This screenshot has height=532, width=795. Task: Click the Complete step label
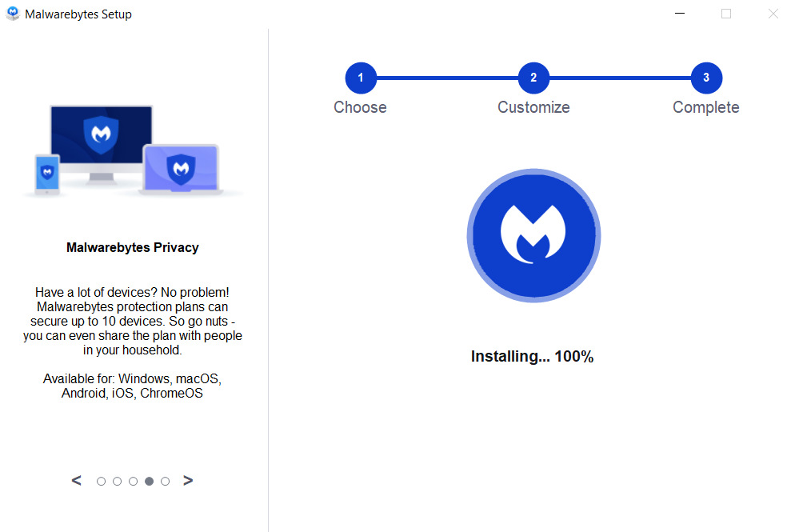[x=705, y=107]
